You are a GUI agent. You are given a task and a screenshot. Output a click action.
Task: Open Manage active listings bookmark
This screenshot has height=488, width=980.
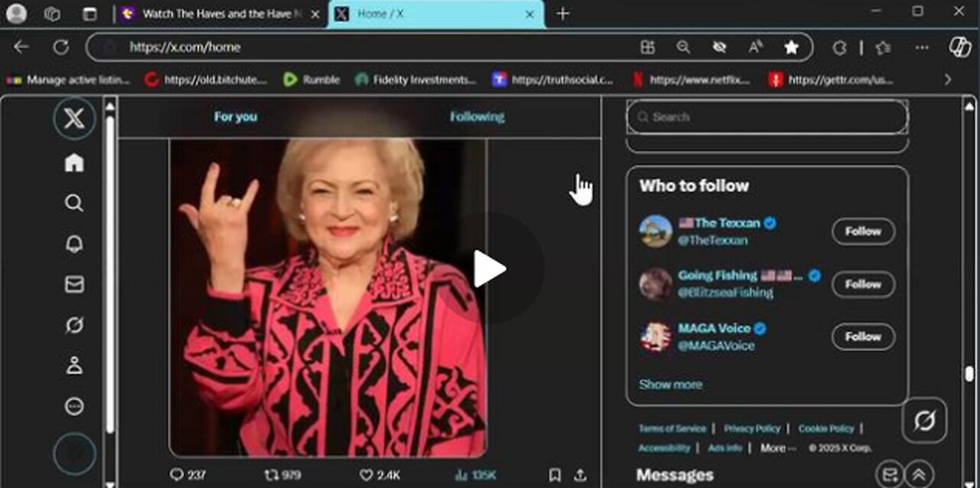(x=69, y=80)
